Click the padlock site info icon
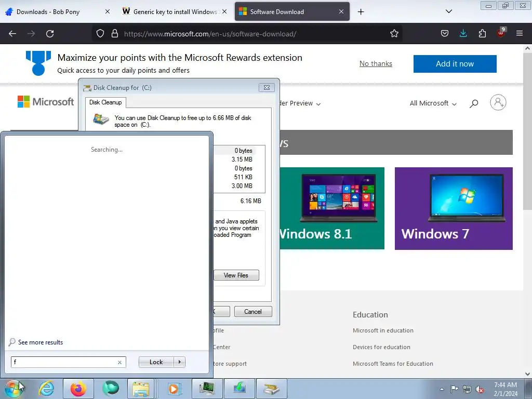Image resolution: width=532 pixels, height=399 pixels. pyautogui.click(x=115, y=34)
